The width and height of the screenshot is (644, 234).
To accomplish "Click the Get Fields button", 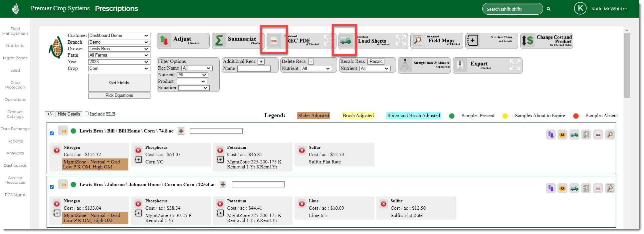I will (x=119, y=83).
